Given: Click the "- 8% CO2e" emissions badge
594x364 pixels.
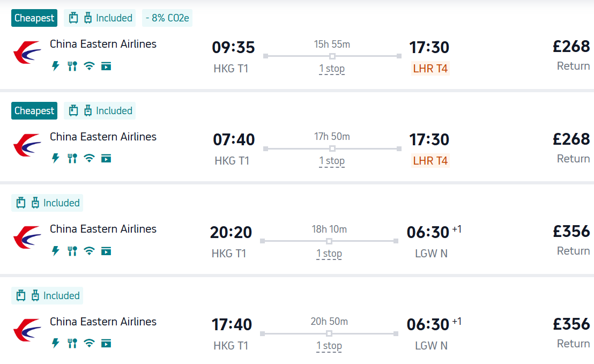Looking at the screenshot, I should pyautogui.click(x=167, y=18).
